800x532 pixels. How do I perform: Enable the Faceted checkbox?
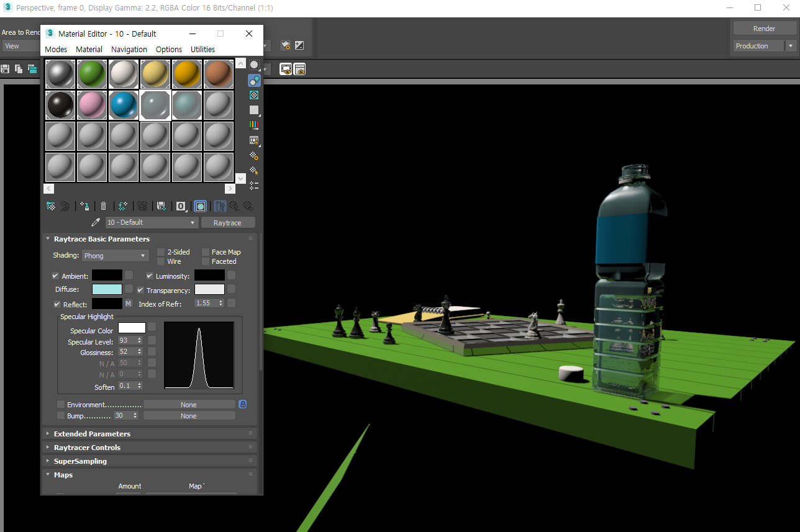pyautogui.click(x=206, y=261)
